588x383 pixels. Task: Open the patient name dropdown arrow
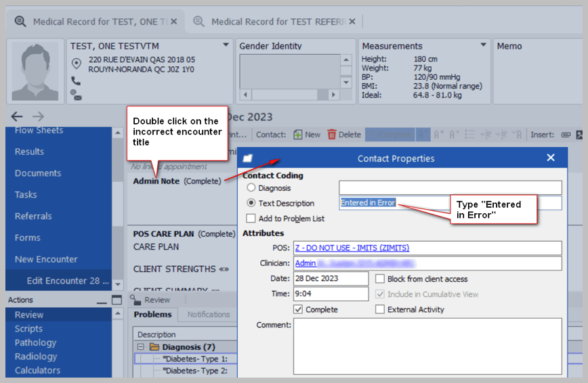[226, 45]
